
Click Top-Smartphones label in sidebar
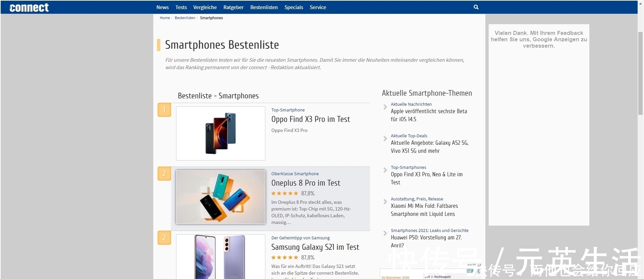[x=409, y=167]
